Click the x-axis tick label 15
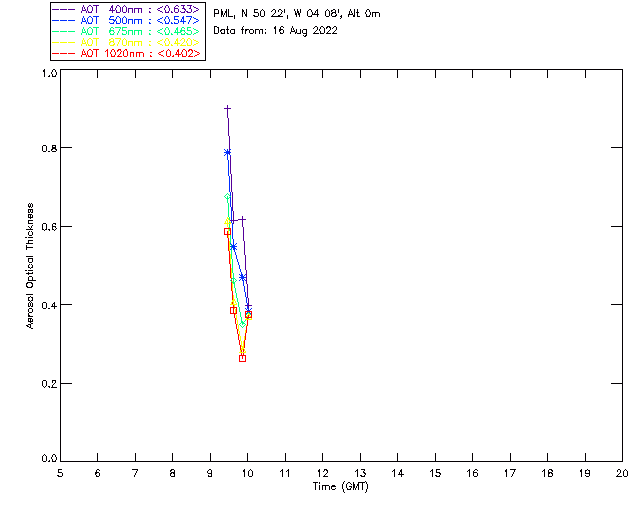The height and width of the screenshot is (512, 640). click(435, 473)
